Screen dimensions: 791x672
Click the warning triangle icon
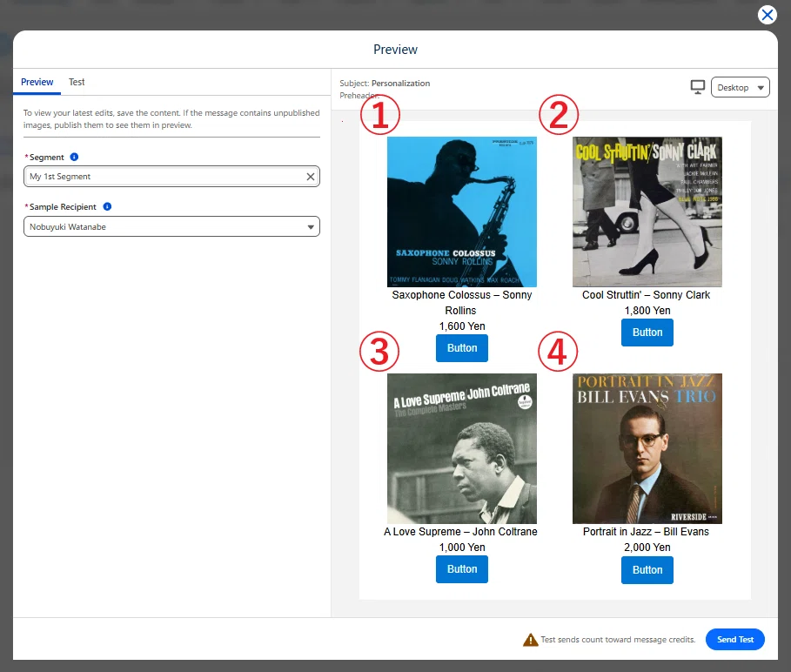pos(530,640)
